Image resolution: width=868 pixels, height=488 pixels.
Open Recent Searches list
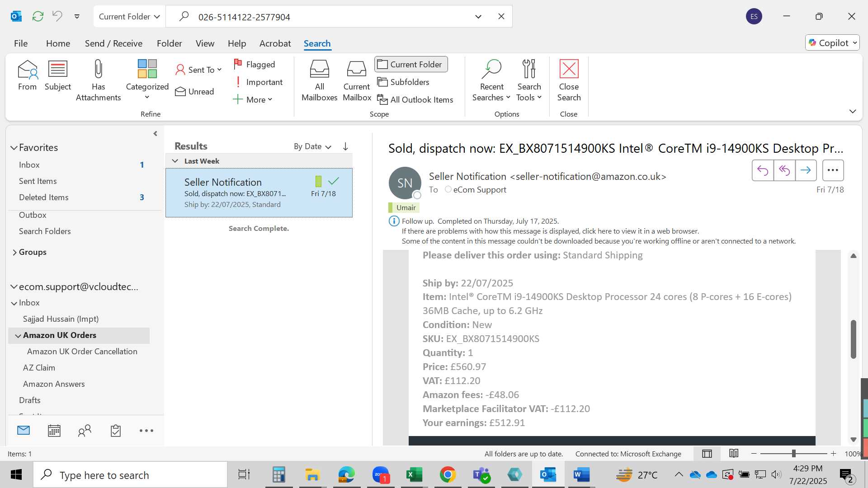coord(491,81)
